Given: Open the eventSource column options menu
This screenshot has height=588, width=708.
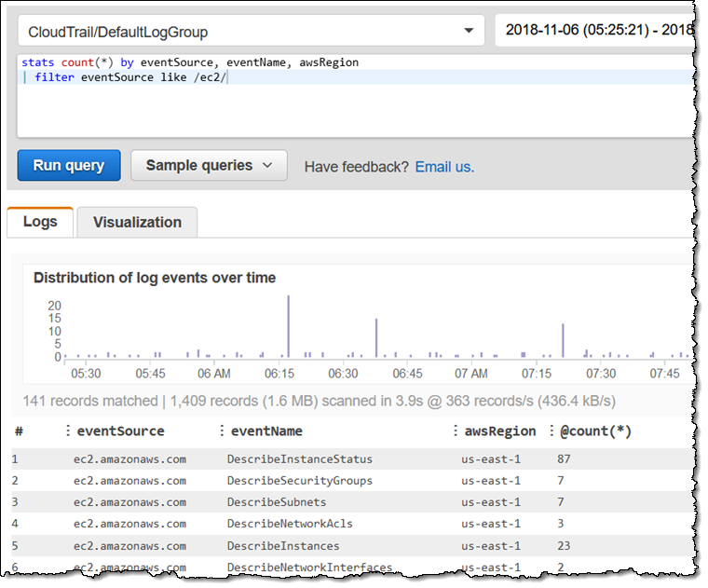Looking at the screenshot, I should click(68, 431).
